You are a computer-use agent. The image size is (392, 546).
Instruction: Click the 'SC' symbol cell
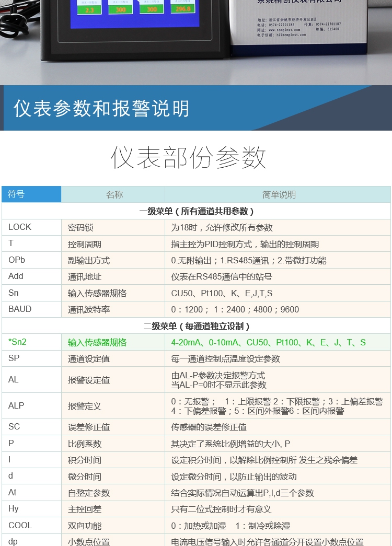click(x=31, y=427)
